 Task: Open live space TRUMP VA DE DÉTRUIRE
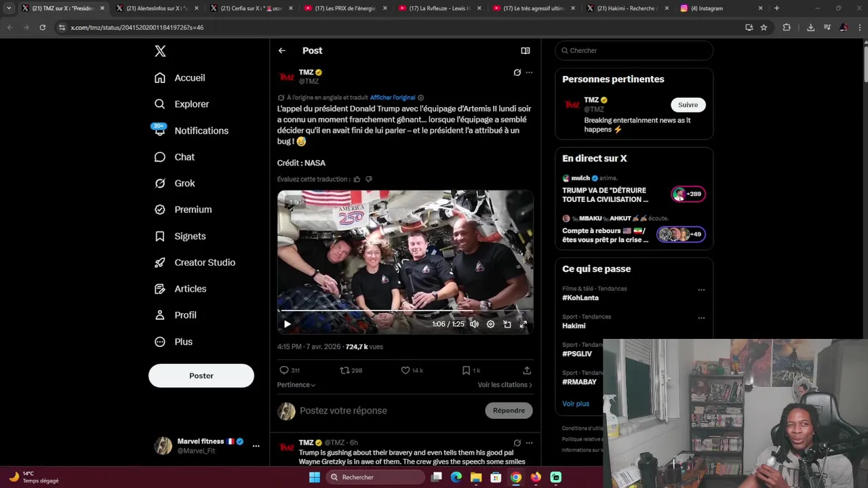pyautogui.click(x=634, y=189)
